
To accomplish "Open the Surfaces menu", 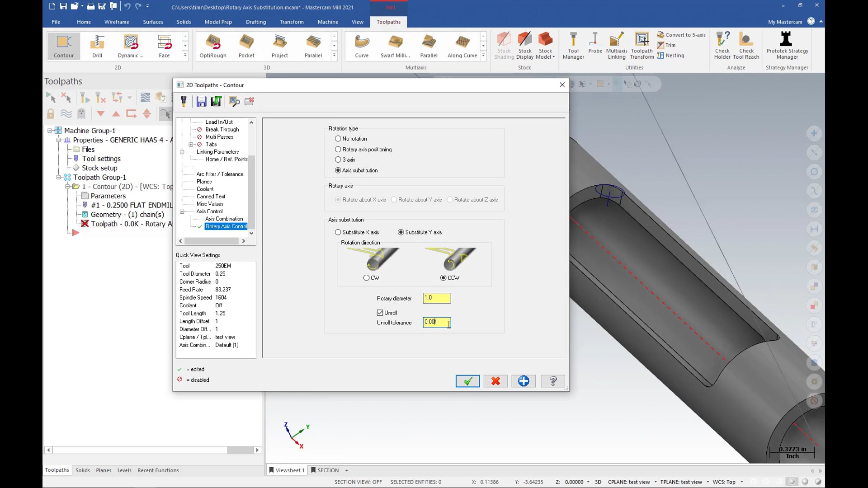I will pyautogui.click(x=153, y=21).
